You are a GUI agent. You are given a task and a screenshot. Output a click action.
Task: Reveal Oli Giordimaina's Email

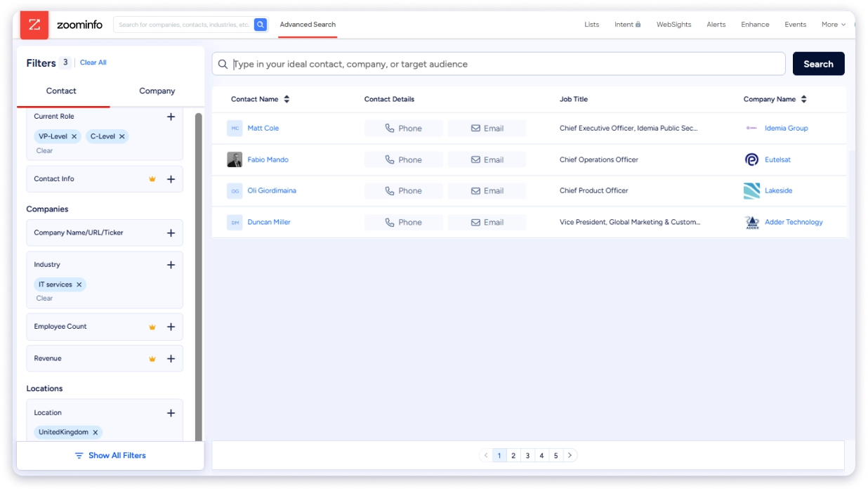pos(487,191)
